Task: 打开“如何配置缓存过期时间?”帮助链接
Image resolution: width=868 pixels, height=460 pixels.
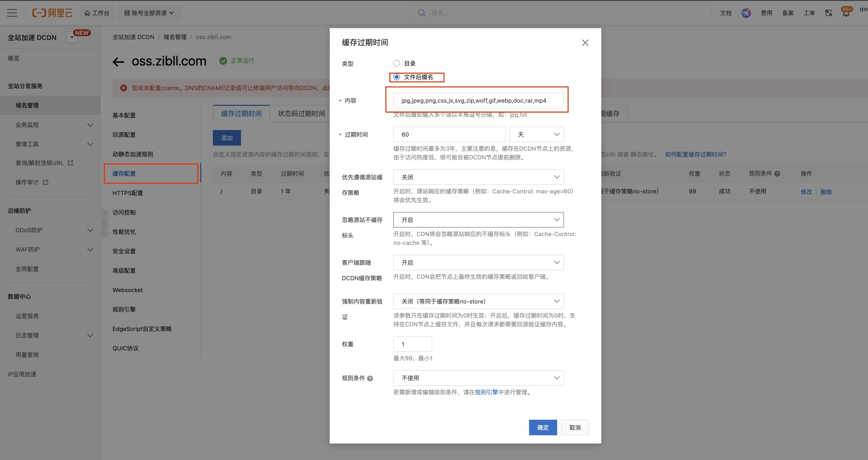Action: point(694,154)
